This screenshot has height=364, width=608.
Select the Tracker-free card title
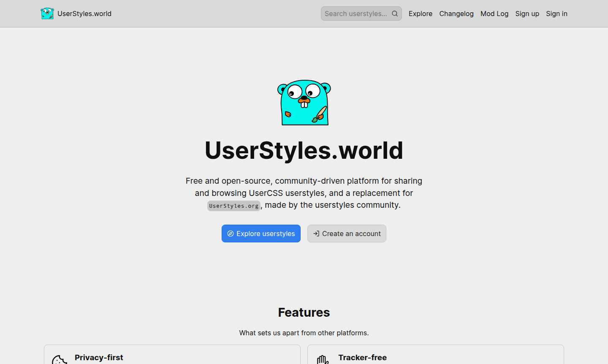click(x=362, y=357)
